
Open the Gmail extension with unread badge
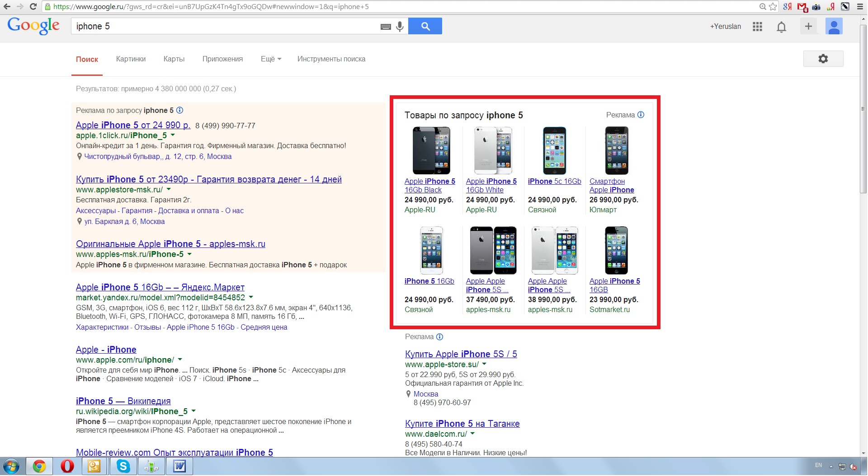802,7
